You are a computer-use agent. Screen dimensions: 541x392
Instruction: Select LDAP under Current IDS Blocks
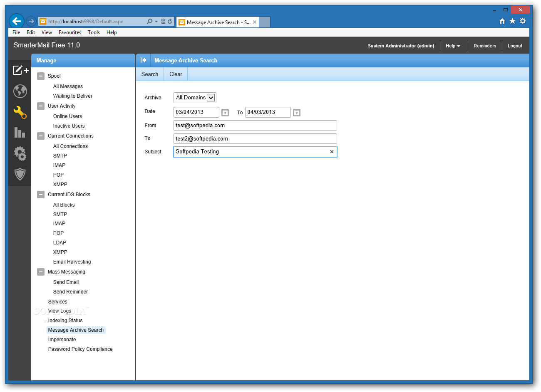(60, 243)
